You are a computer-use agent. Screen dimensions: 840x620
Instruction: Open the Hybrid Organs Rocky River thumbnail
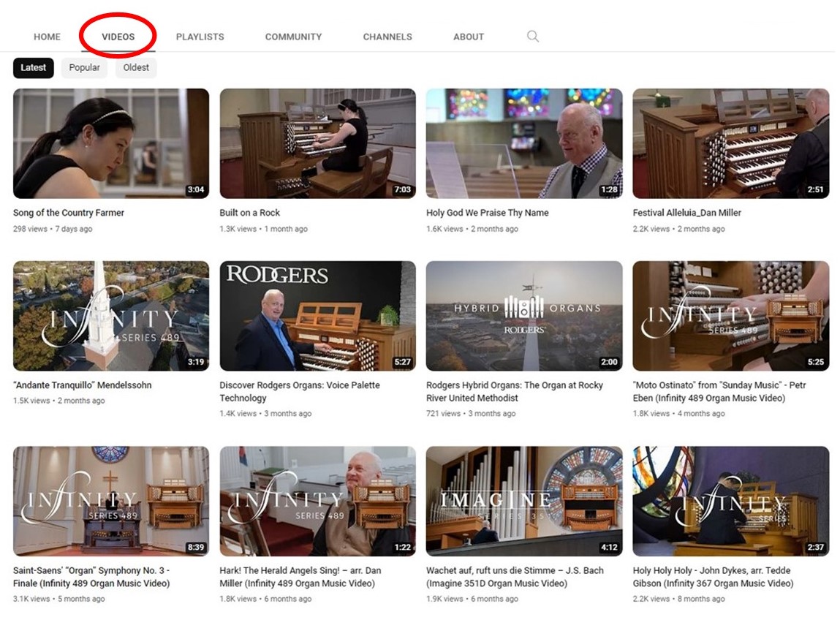524,316
